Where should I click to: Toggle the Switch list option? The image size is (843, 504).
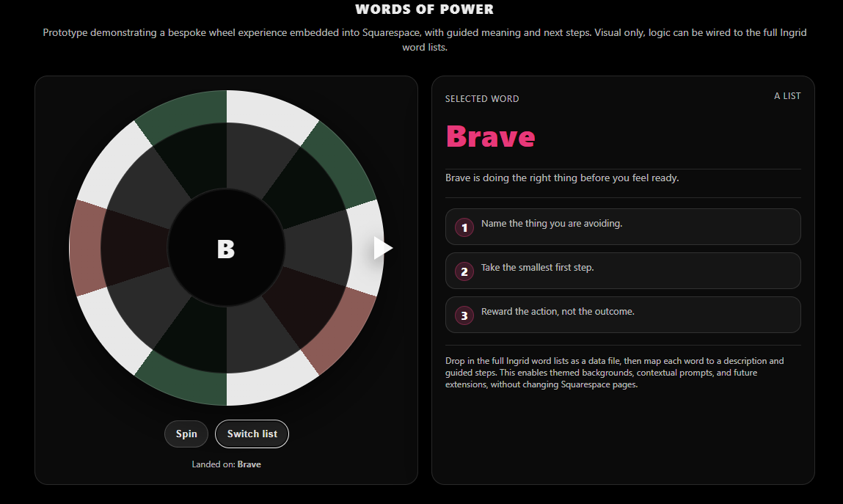tap(252, 434)
